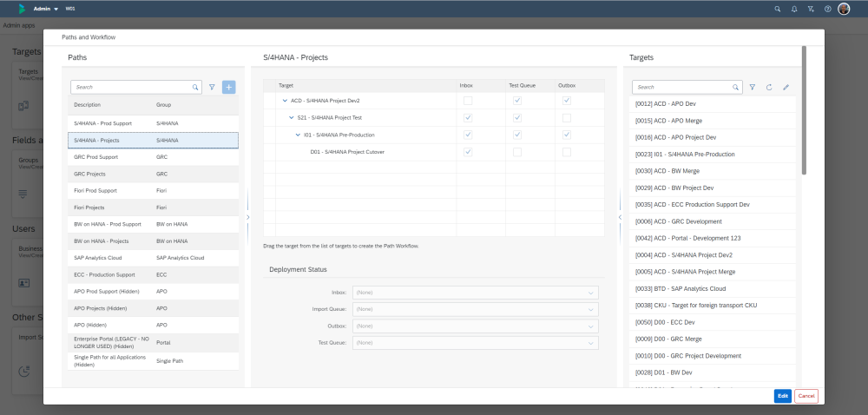
Task: Collapse the Targets panel with its side arrow
Action: tap(620, 217)
